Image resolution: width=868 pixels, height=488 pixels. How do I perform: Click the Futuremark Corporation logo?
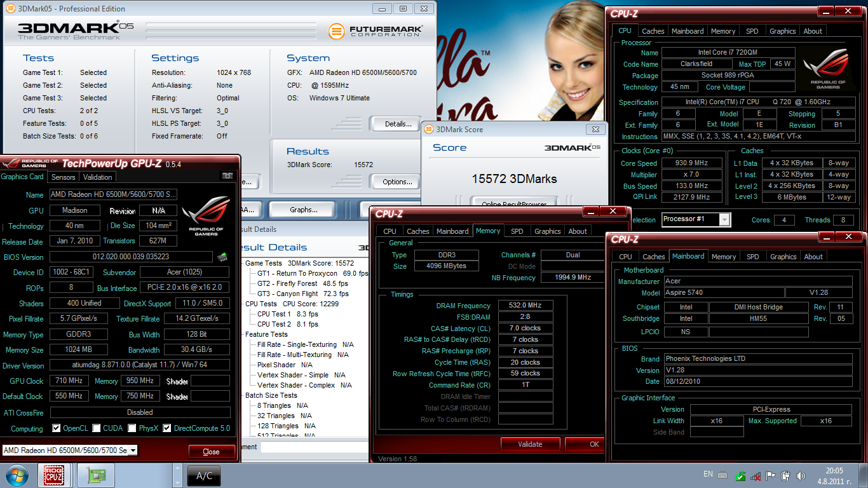375,30
